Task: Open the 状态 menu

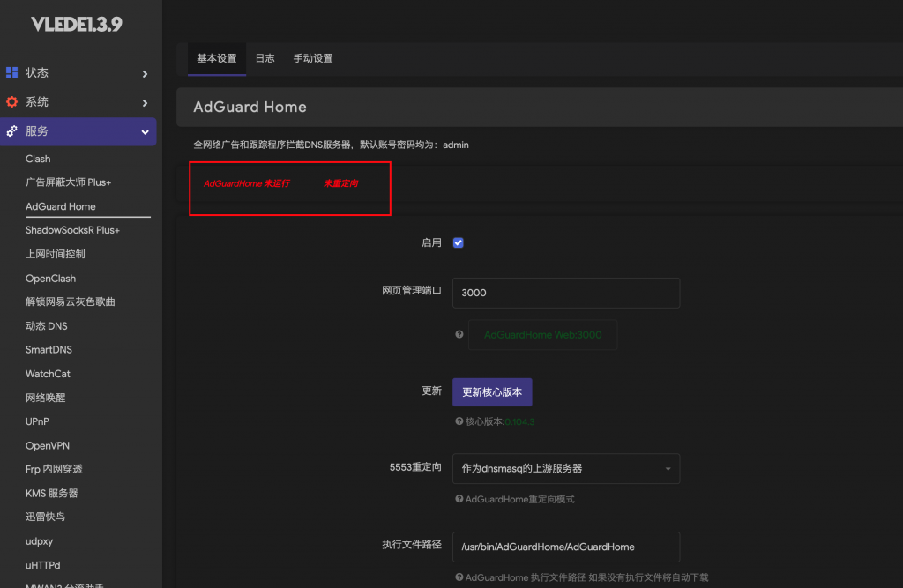Action: click(78, 73)
